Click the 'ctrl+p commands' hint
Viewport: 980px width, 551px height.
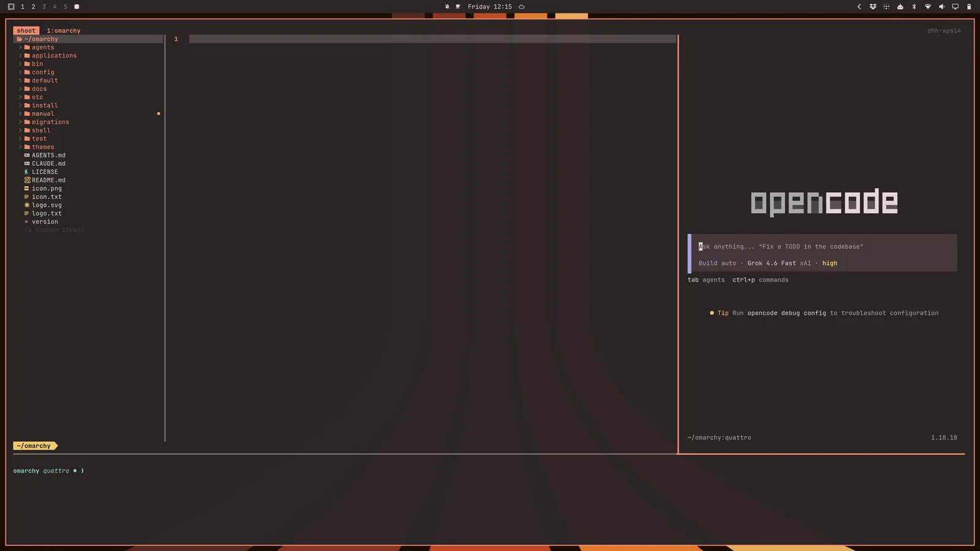[760, 280]
